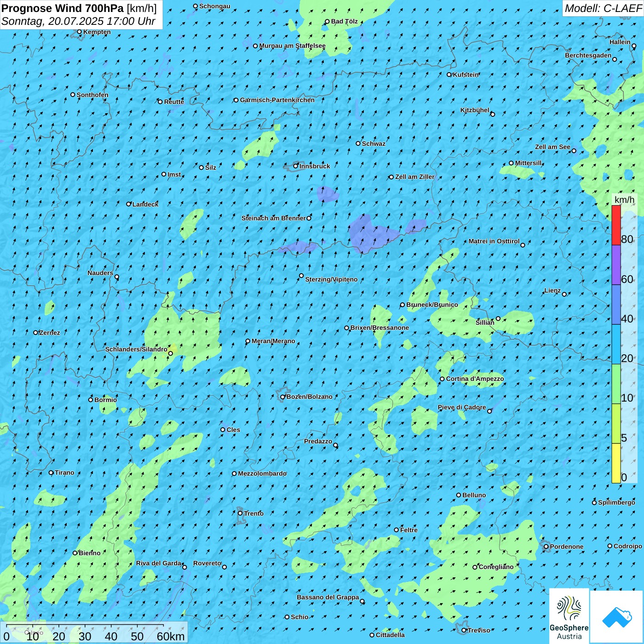Click the 'Riva del Garda' label
Screen dimensions: 644x644
[x=159, y=563]
